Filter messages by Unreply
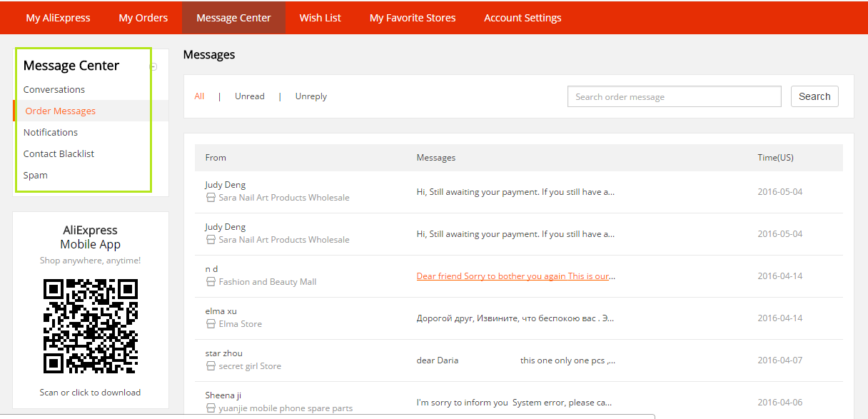 pyautogui.click(x=311, y=96)
